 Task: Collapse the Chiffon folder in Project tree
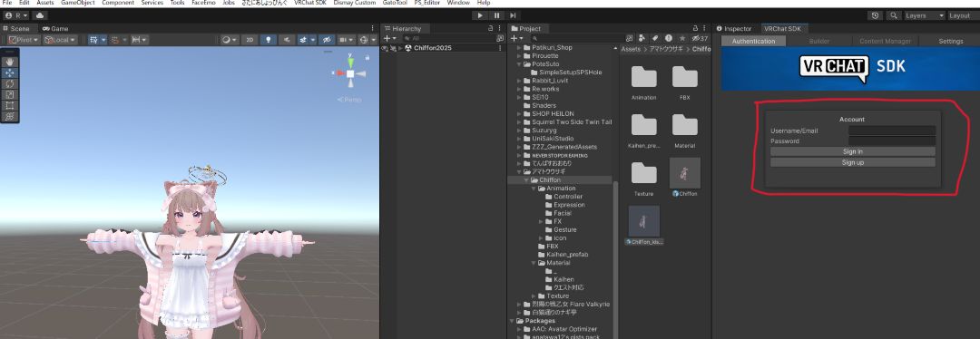pyautogui.click(x=527, y=179)
